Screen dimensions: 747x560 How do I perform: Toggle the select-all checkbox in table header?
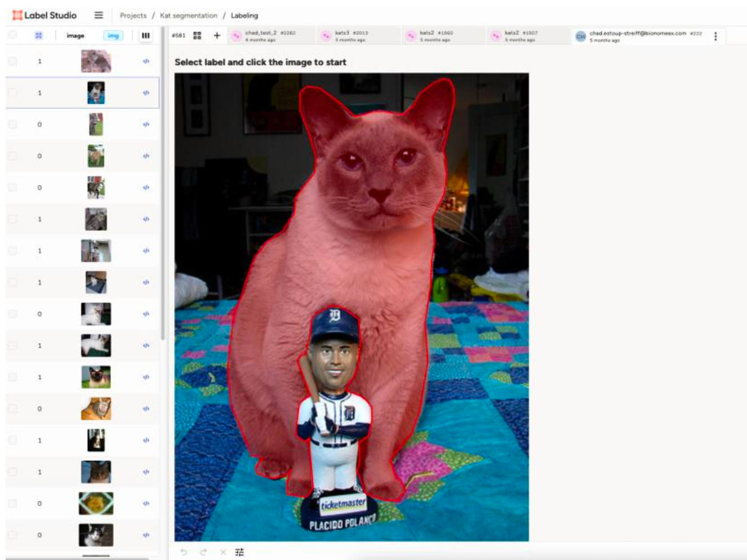click(x=12, y=35)
